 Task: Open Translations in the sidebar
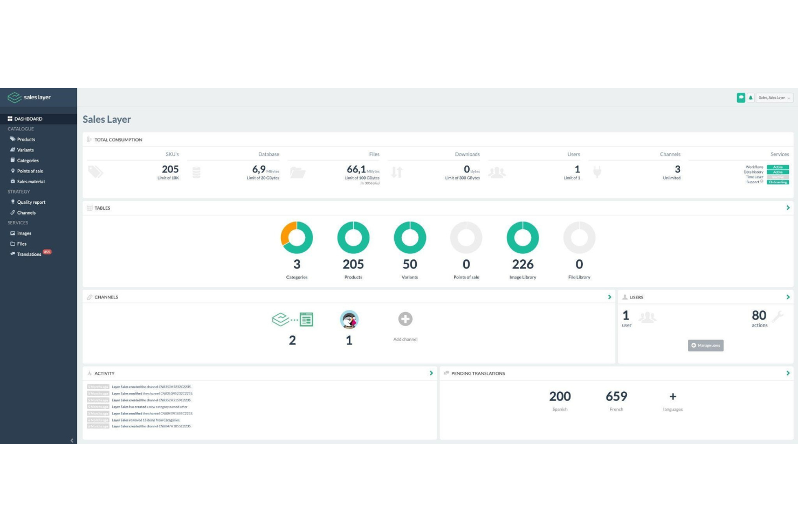pyautogui.click(x=28, y=254)
